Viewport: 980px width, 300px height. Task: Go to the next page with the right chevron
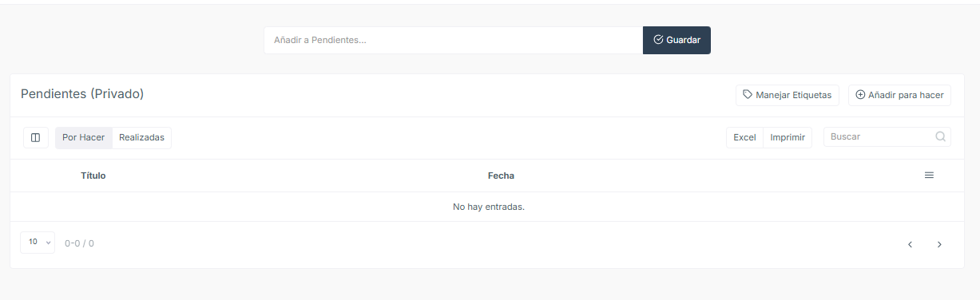pos(939,244)
